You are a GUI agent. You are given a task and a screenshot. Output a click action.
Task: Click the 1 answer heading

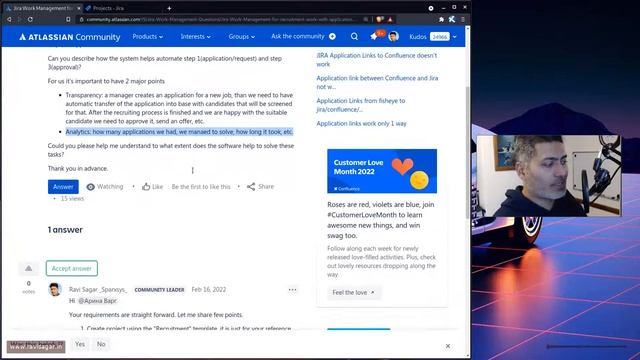click(65, 230)
